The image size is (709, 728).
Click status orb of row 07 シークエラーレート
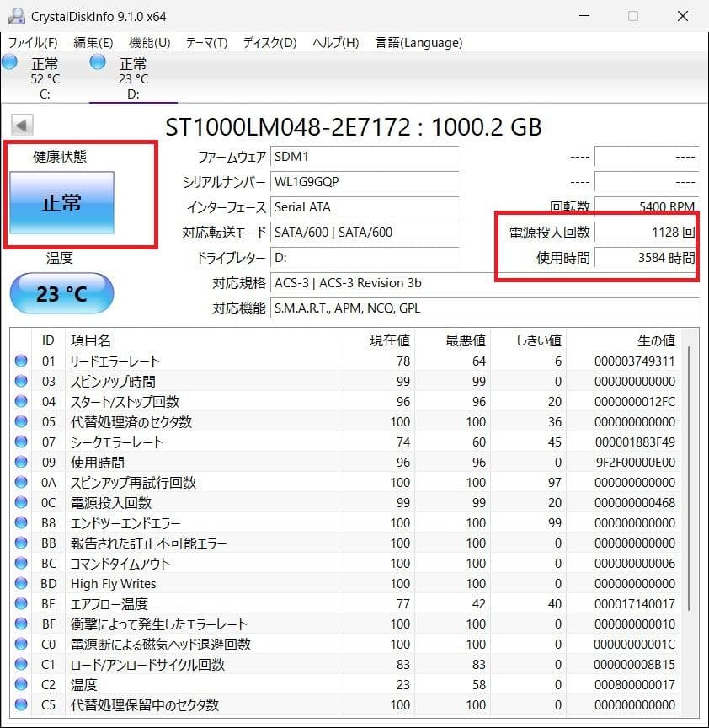21,442
